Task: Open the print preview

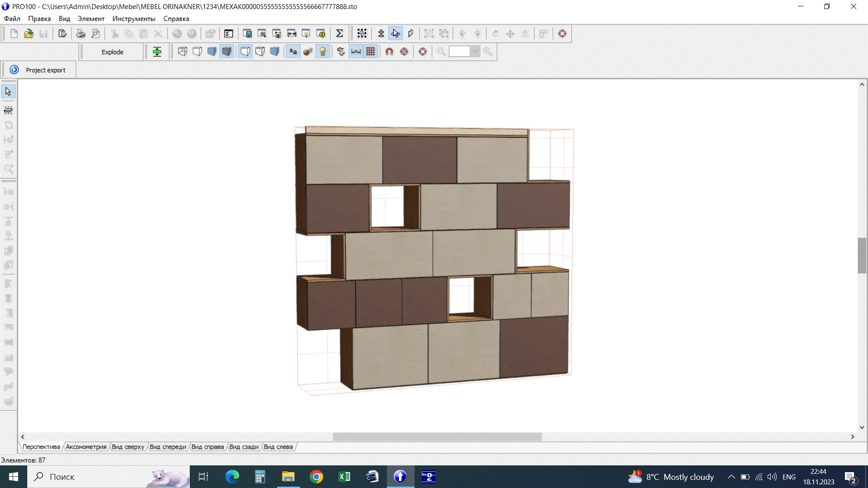Action: click(95, 33)
